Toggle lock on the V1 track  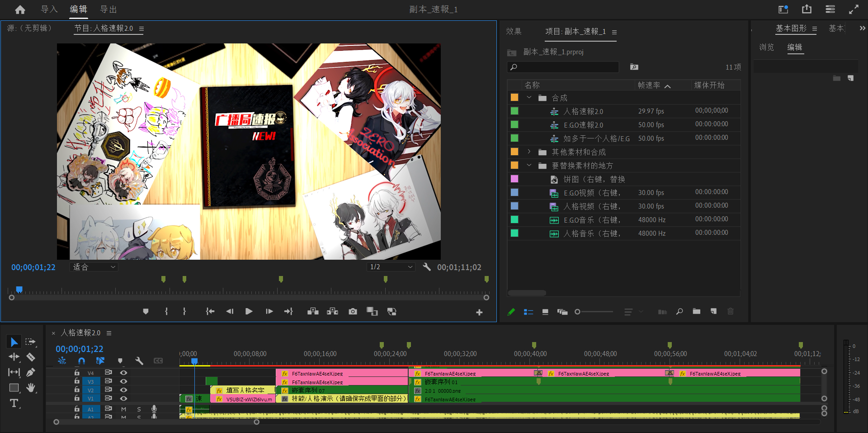pyautogui.click(x=77, y=398)
